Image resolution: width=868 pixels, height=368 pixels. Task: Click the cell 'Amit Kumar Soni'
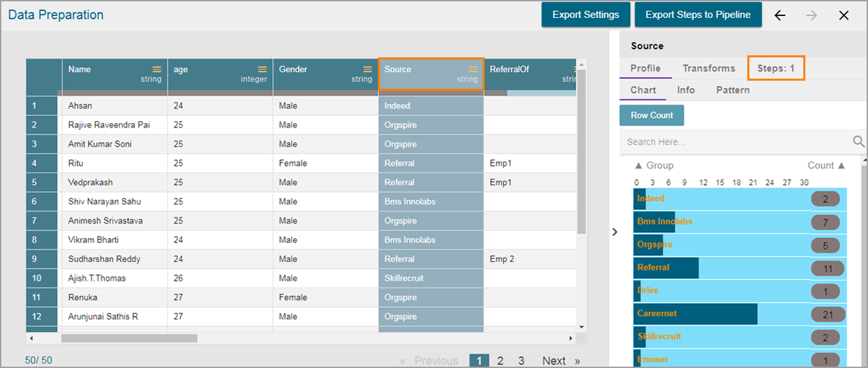pos(115,144)
